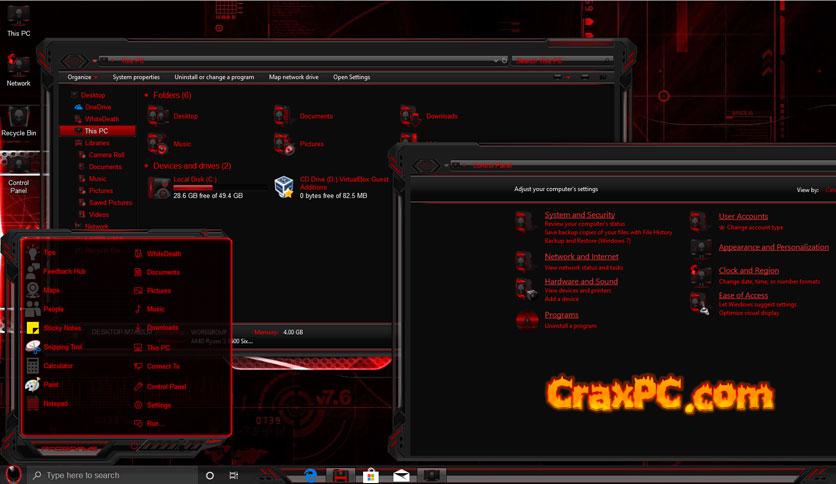Viewport: 836px width, 484px height.
Task: Click Open Settings in Explorer toolbar
Action: [351, 77]
